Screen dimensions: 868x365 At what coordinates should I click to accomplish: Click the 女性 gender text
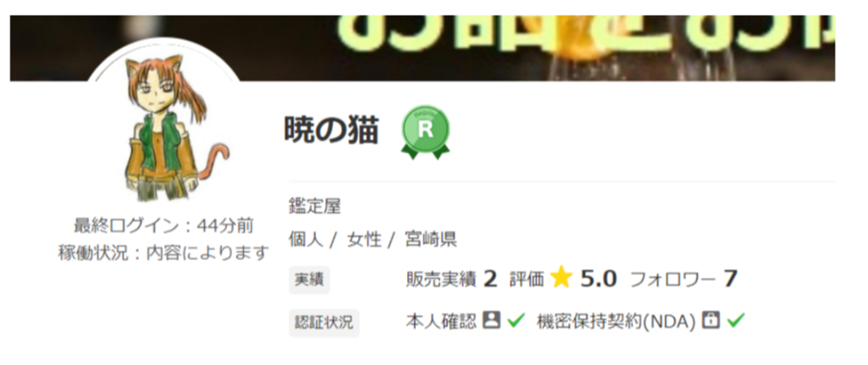pos(364,240)
